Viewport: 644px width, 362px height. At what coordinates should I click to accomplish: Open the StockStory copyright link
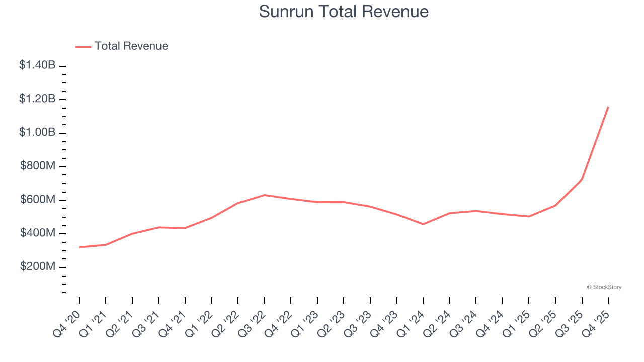click(x=604, y=287)
